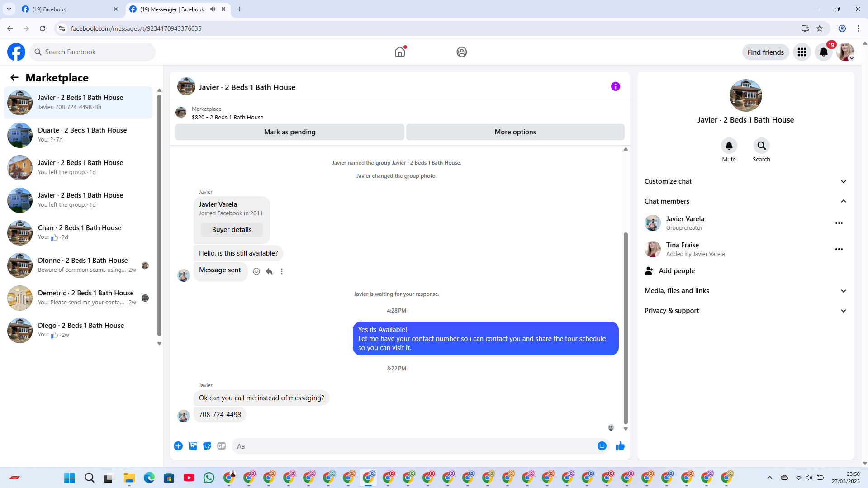
Task: Expand Privacy & support section
Action: click(745, 311)
